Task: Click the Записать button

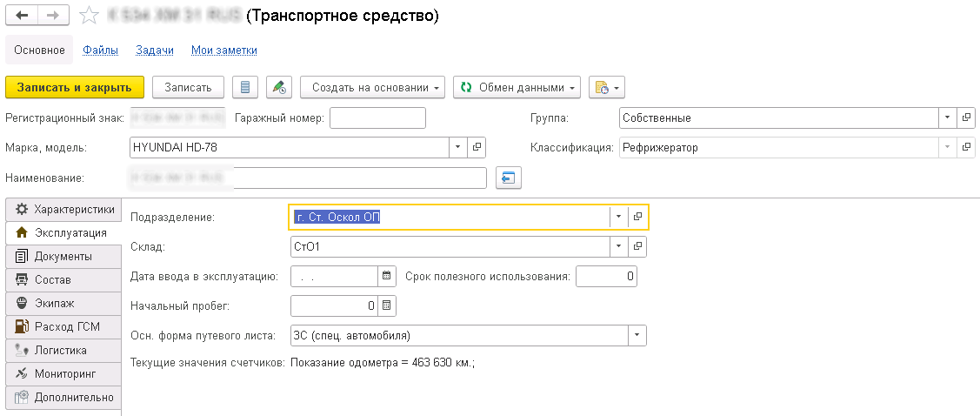Action: [188, 88]
